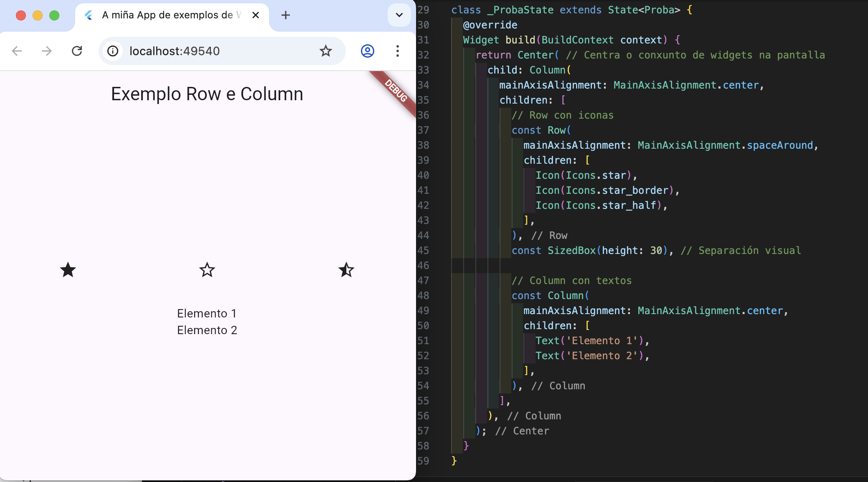Screen dimensions: 868x482
Task: Click the browser back arrow
Action: click(17, 51)
